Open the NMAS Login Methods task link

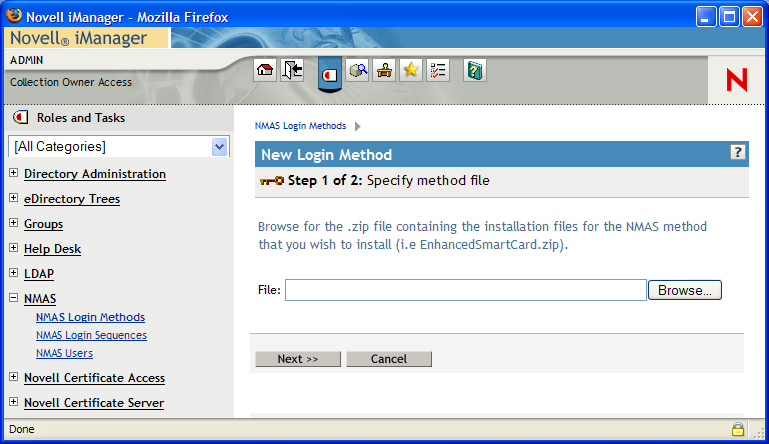[90, 317]
